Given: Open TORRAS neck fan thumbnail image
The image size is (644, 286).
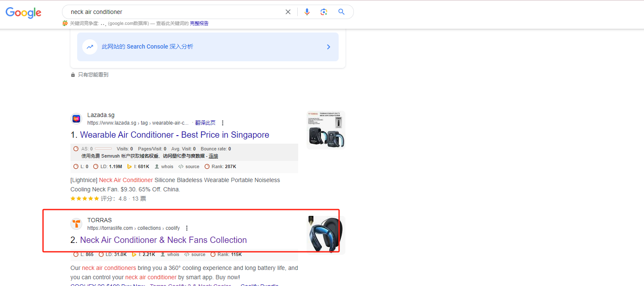Looking at the screenshot, I should [326, 234].
